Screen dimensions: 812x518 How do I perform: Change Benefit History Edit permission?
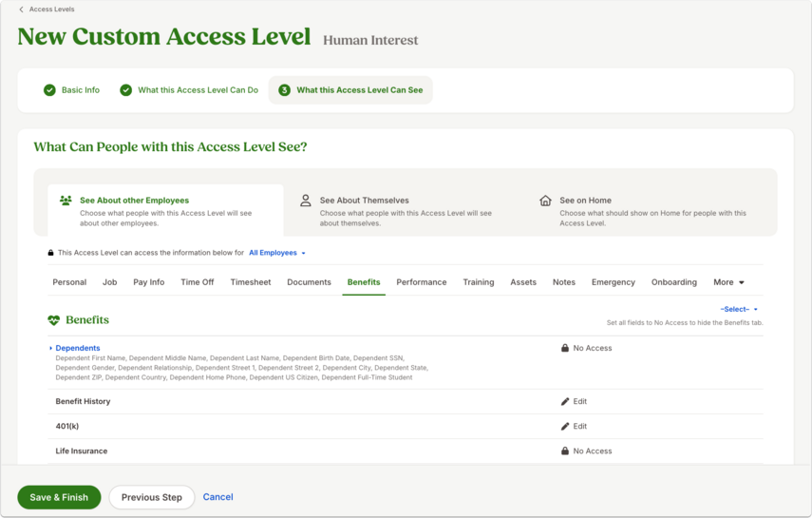tap(574, 402)
